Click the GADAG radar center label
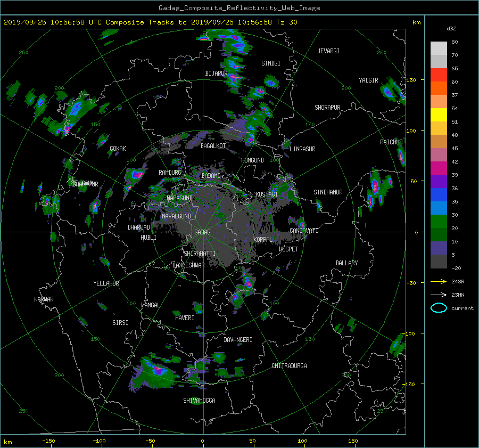Viewport: 479px width, 448px height. point(202,232)
